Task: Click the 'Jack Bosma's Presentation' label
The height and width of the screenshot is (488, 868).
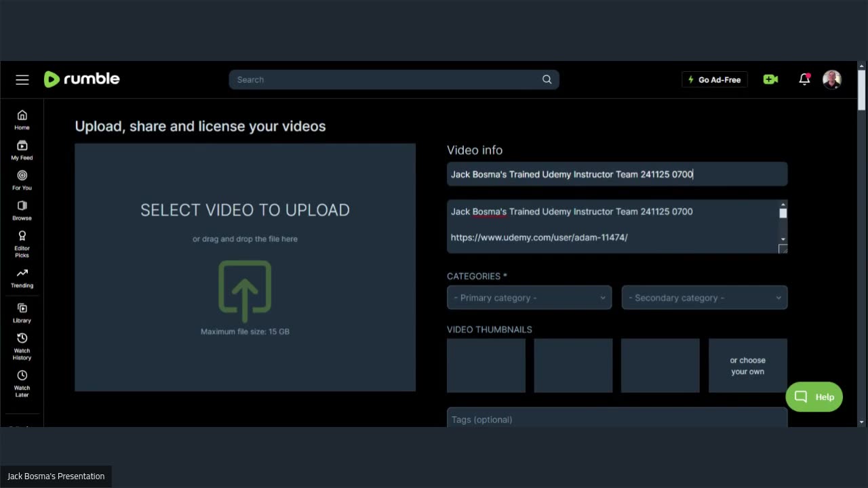Action: (x=56, y=476)
